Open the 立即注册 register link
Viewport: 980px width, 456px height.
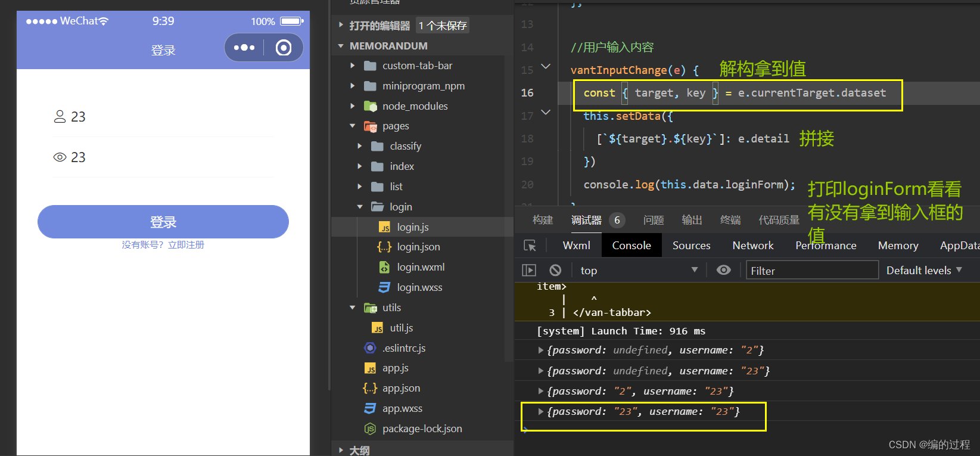(186, 245)
